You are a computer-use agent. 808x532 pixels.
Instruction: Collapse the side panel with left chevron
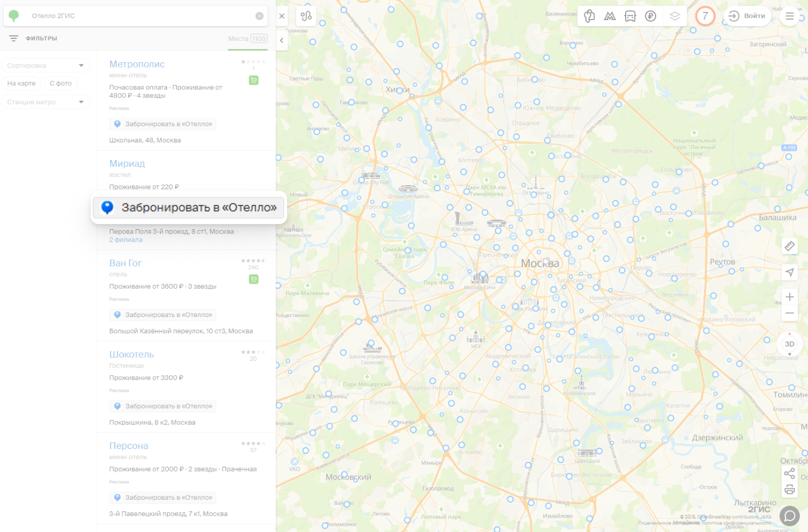point(282,40)
